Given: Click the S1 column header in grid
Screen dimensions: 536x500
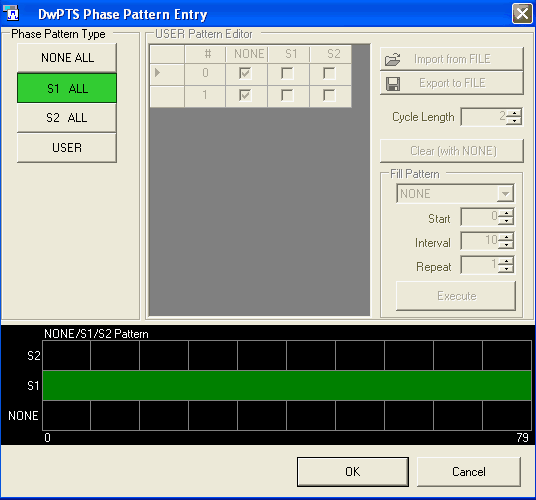Looking at the screenshot, I should tap(289, 54).
